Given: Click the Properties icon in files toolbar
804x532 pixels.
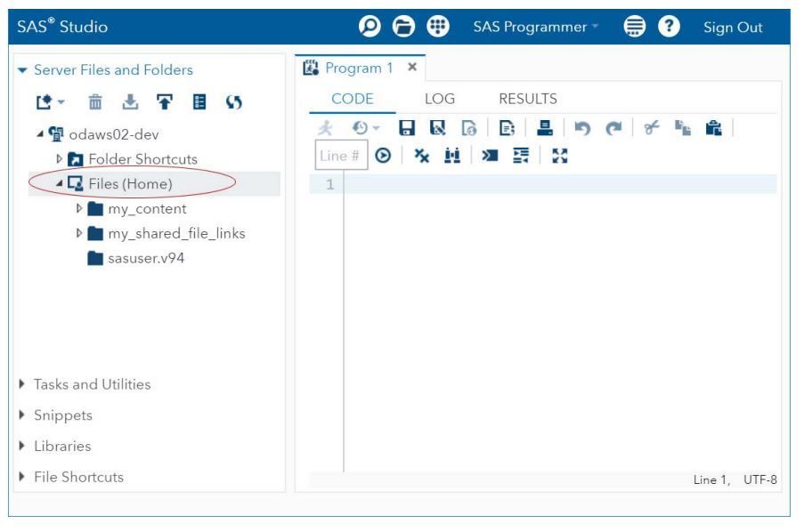Looking at the screenshot, I should click(199, 102).
